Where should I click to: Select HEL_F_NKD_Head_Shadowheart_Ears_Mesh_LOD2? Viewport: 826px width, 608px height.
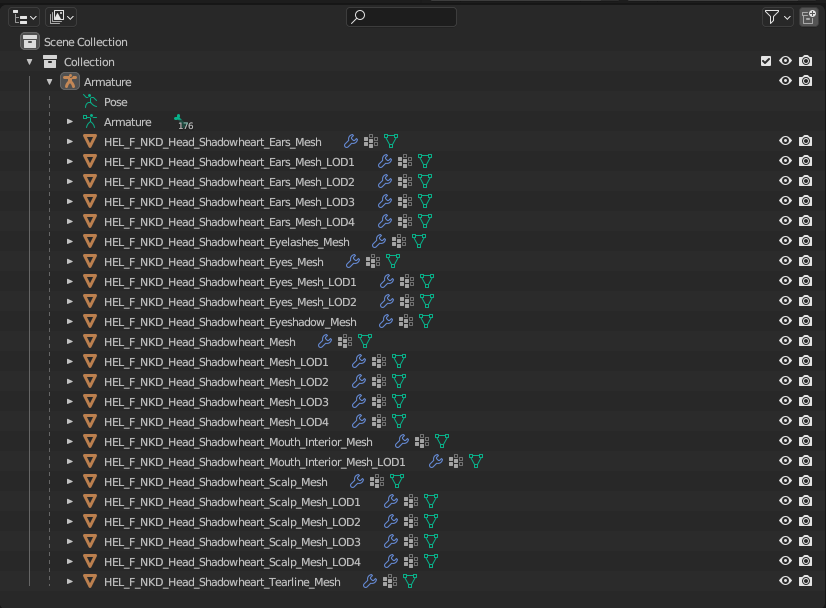pos(229,182)
